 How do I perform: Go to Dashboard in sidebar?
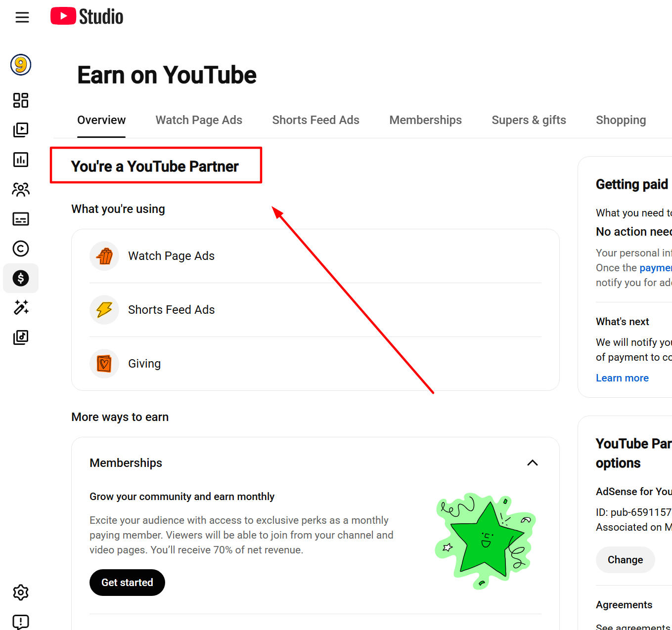(x=21, y=100)
